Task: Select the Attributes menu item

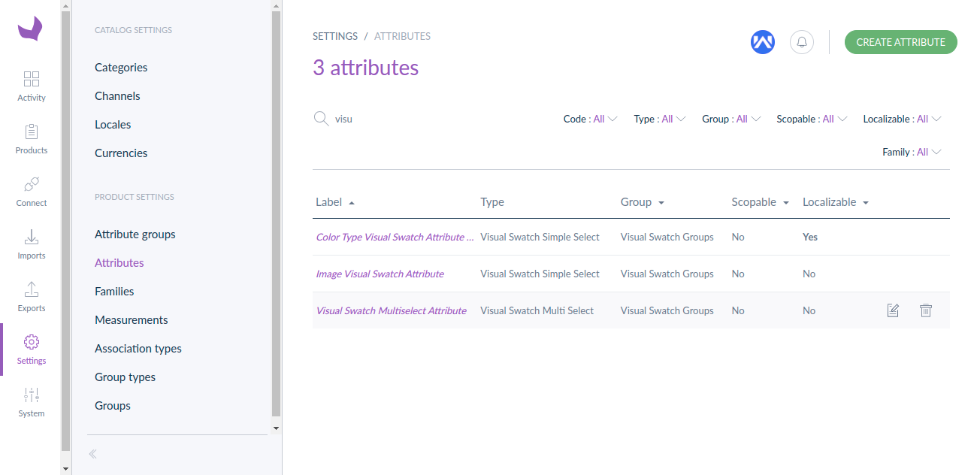Action: pyautogui.click(x=119, y=263)
